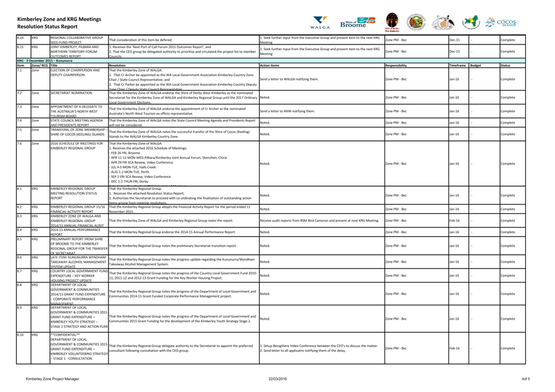555x392 pixels.
Task: Select '2014-15 ANNUAL PERFORMANCE REPORT' title
Action: [x=75, y=232]
